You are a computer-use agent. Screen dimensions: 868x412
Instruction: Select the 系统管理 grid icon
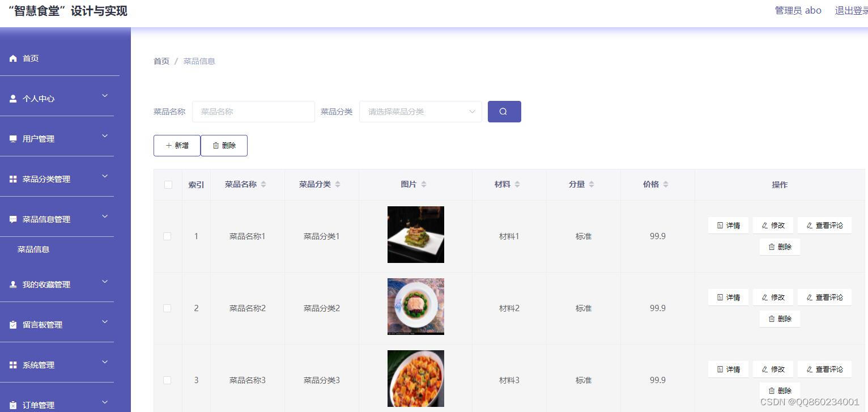[12, 364]
